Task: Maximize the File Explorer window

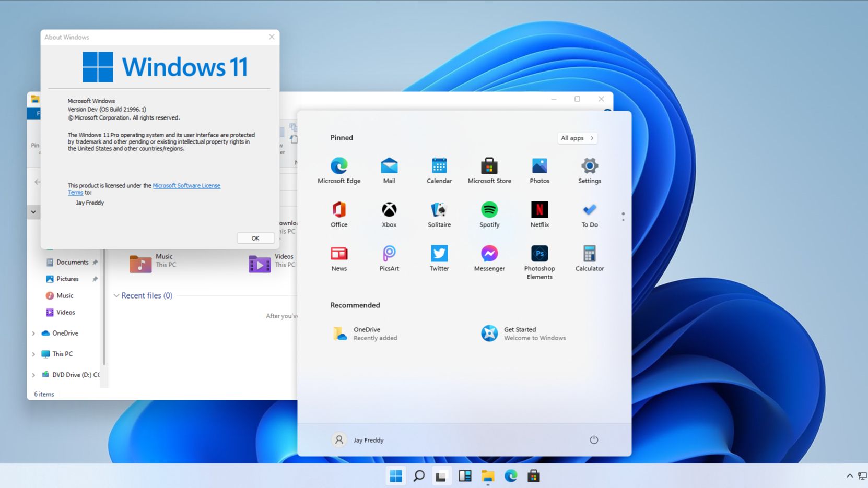Action: pyautogui.click(x=577, y=99)
